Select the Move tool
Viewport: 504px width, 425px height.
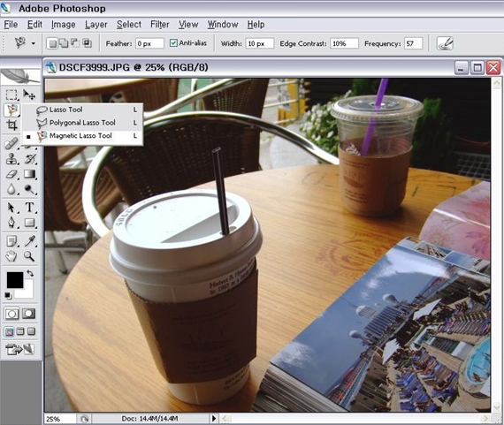29,95
